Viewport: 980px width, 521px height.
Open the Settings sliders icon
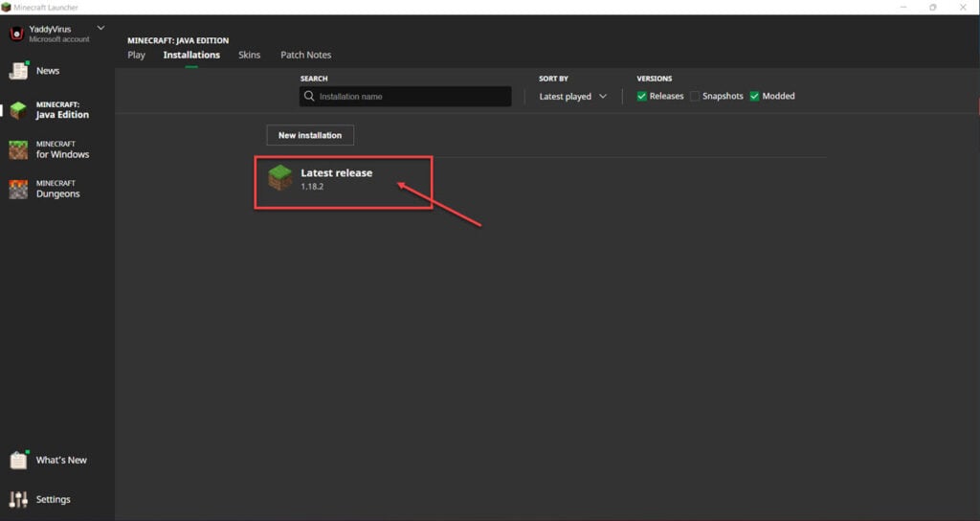18,499
